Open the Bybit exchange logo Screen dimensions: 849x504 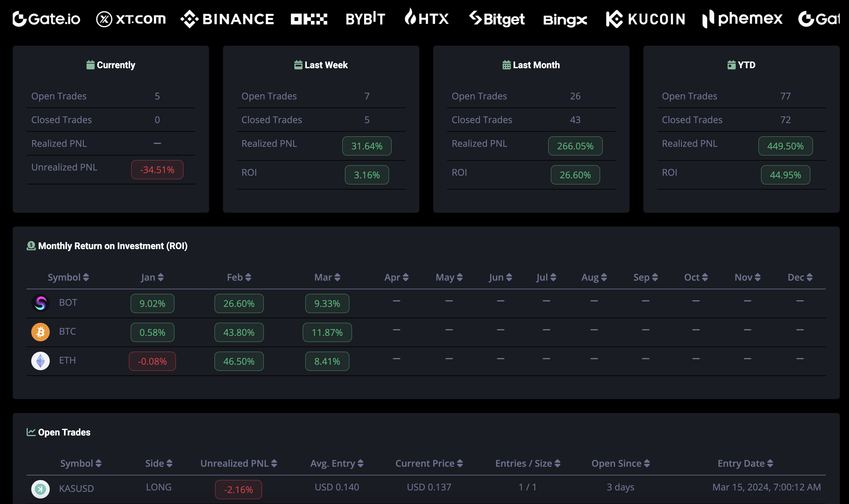365,19
